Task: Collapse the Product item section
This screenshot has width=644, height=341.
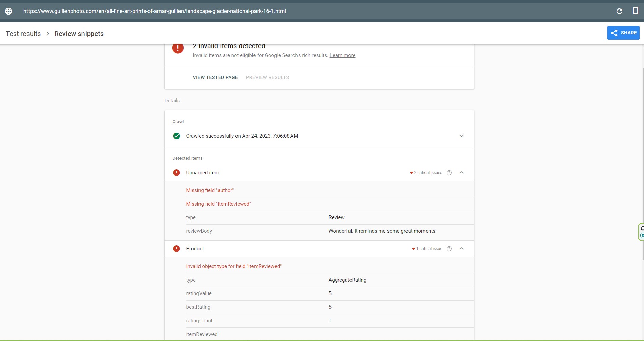Action: coord(461,249)
